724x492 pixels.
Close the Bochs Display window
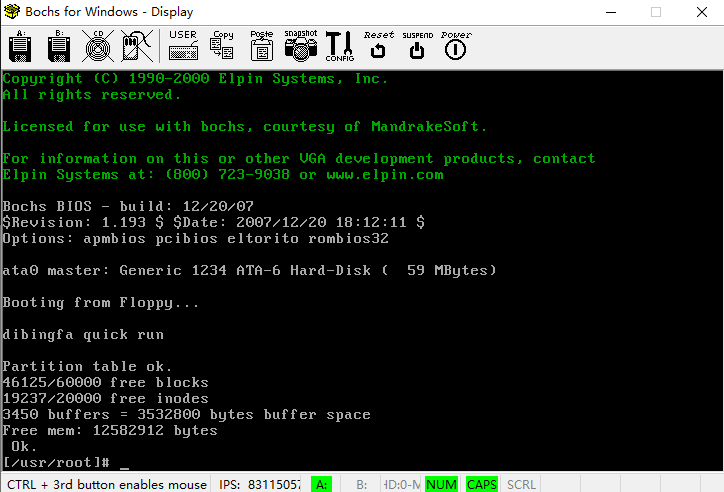point(702,12)
